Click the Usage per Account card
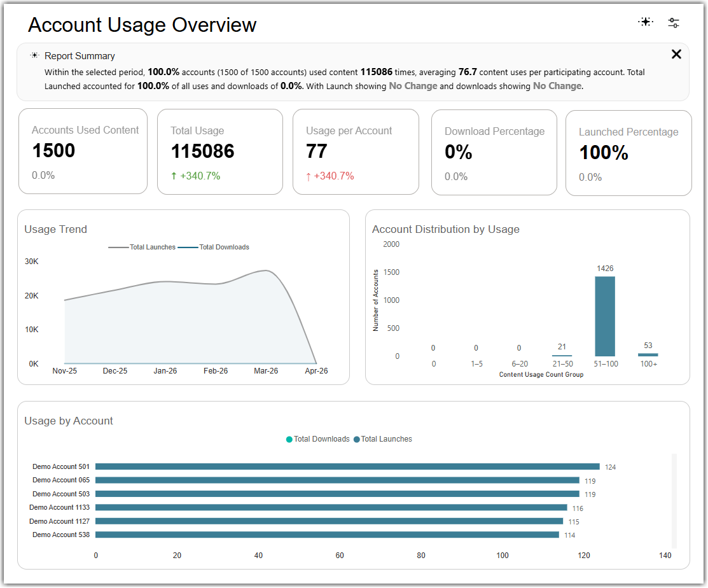Viewport: 708px width, 588px height. tap(356, 151)
